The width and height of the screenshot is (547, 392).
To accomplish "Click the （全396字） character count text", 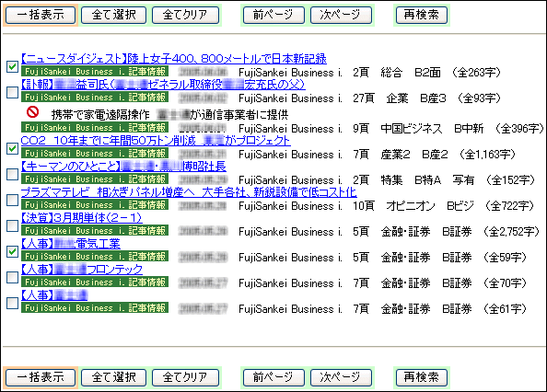I will [519, 129].
